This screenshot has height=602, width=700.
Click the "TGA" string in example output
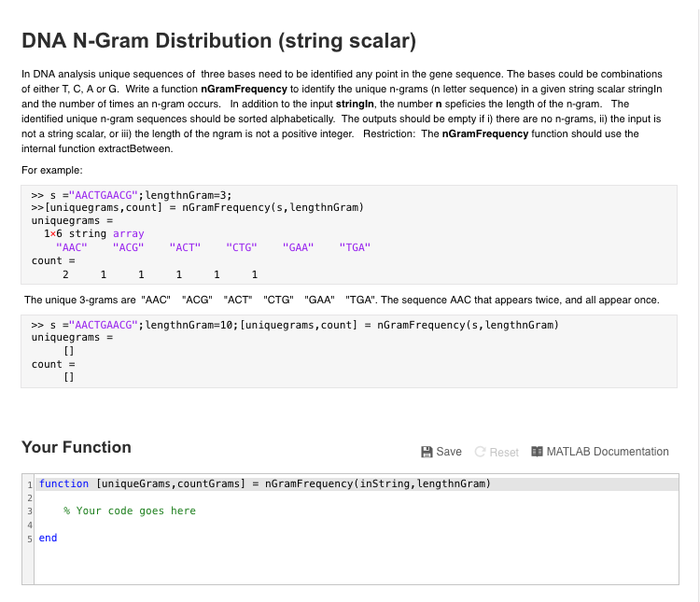pos(355,247)
